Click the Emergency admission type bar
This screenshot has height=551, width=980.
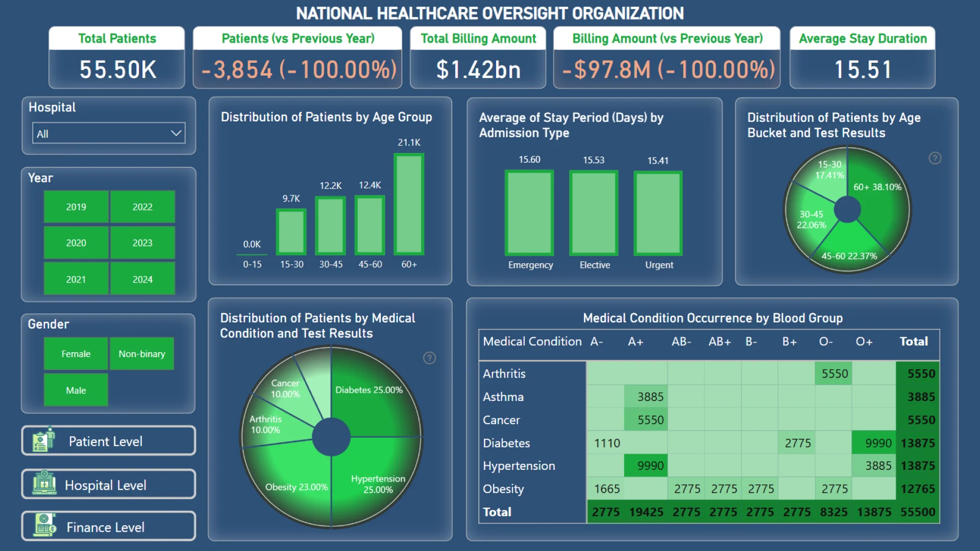click(529, 213)
